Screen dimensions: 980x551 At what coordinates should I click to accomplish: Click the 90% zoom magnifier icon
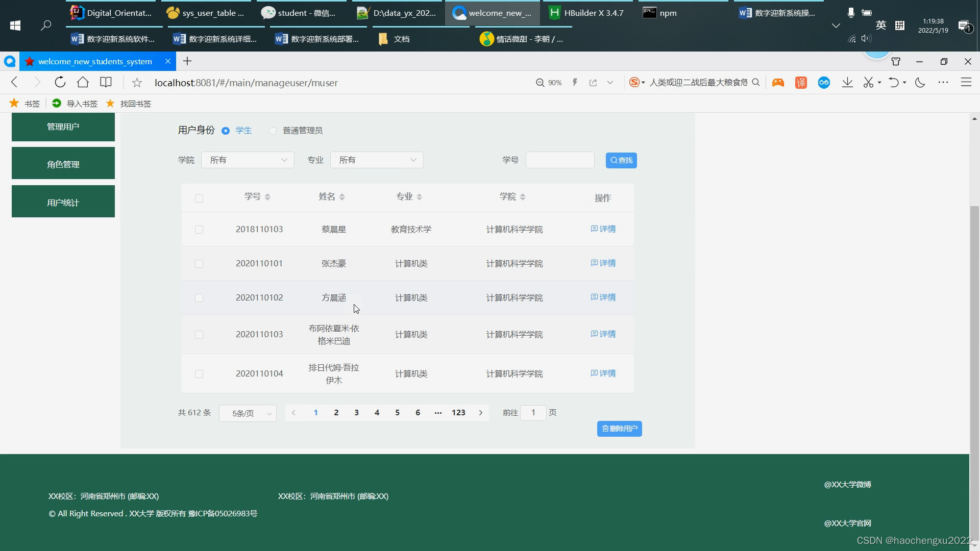pyautogui.click(x=540, y=83)
